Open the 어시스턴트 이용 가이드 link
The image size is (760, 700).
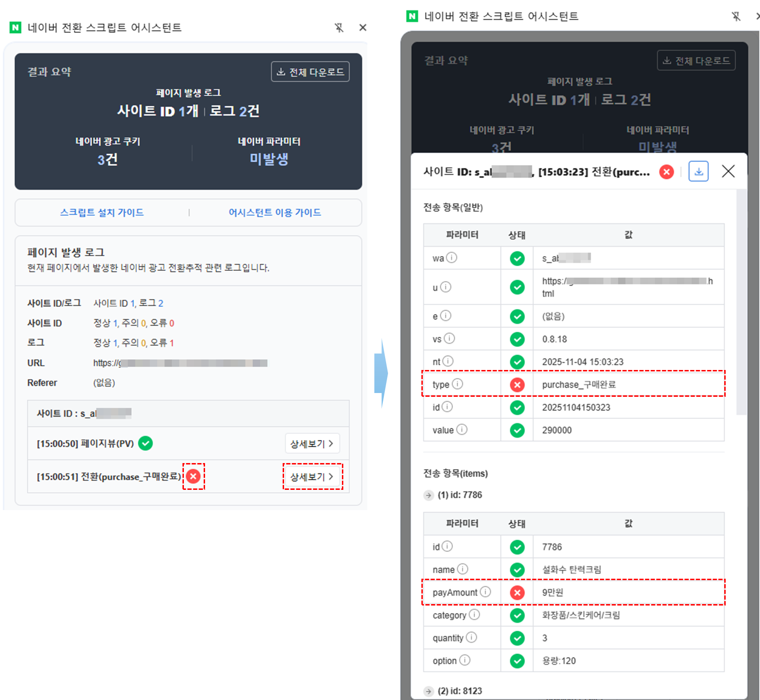pos(275,212)
